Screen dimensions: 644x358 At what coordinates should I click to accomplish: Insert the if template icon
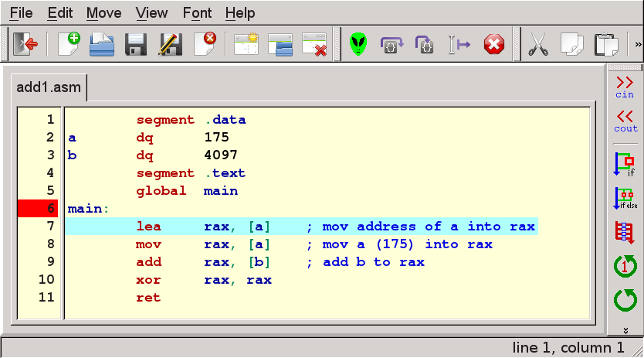tap(625, 164)
